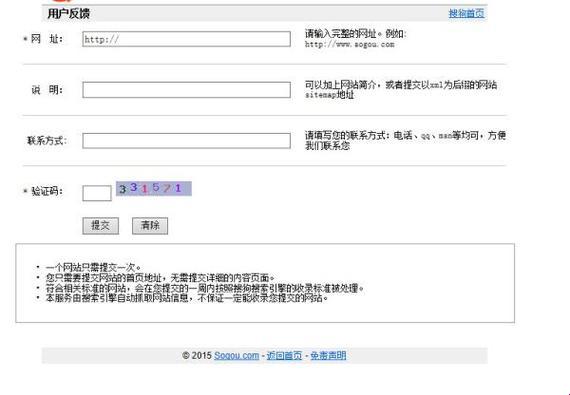Focus the 说明 description input field
Image resolution: width=570 pixels, height=395 pixels.
pyautogui.click(x=186, y=90)
